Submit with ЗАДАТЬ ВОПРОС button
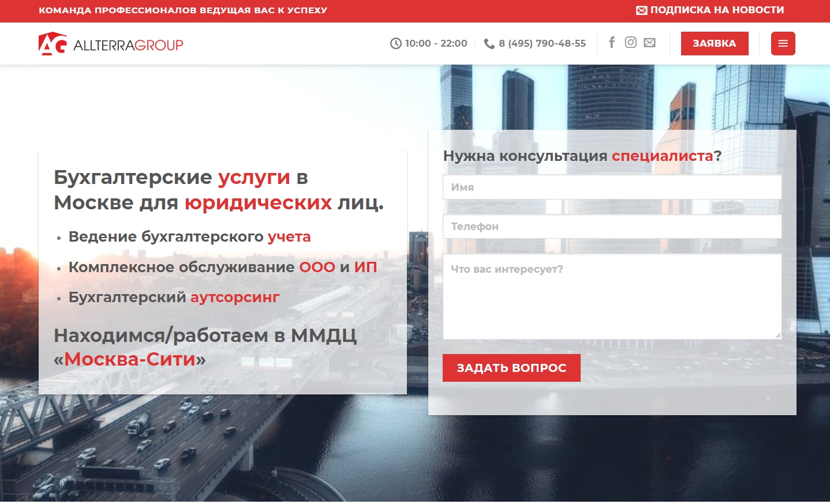The width and height of the screenshot is (830, 504). click(511, 368)
